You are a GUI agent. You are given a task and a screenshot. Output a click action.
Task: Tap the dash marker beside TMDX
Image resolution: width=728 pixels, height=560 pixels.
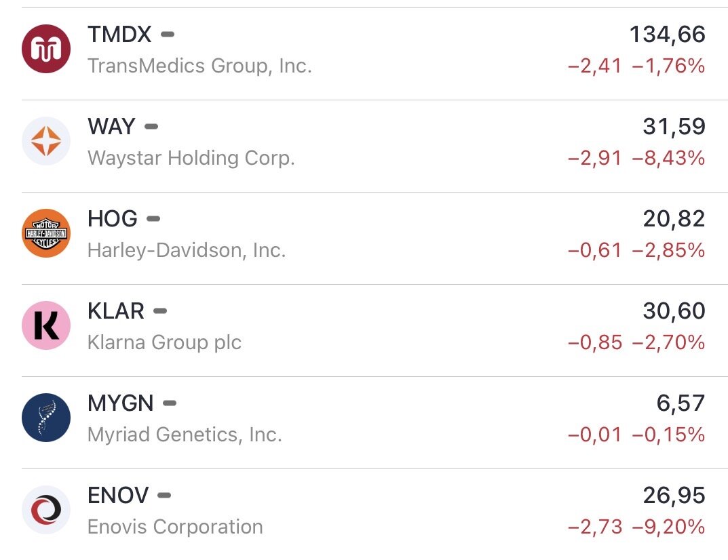click(x=167, y=34)
